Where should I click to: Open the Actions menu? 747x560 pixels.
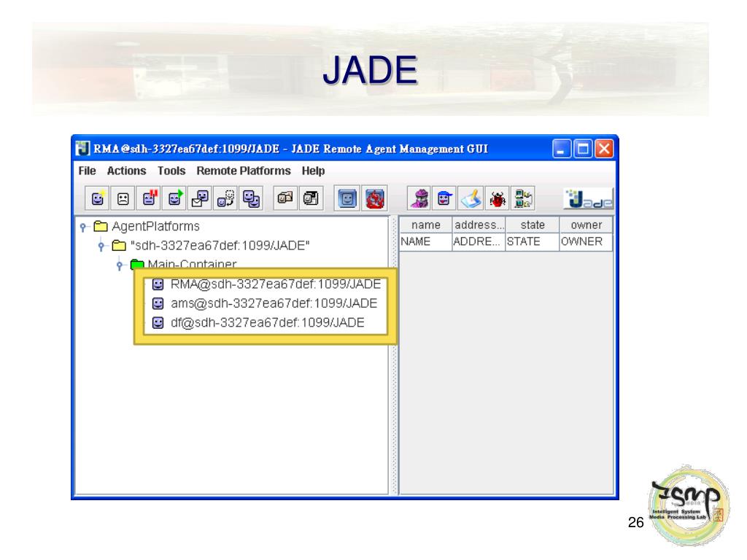pyautogui.click(x=126, y=171)
